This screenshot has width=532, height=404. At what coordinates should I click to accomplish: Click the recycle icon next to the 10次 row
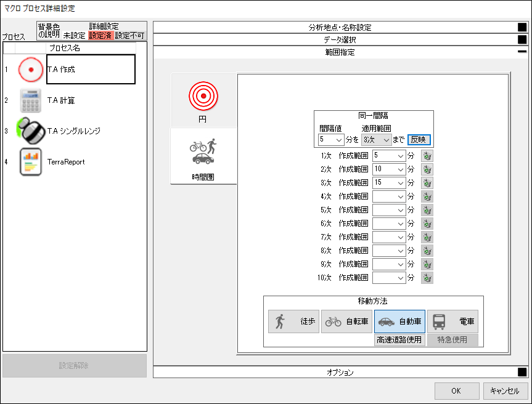tap(427, 278)
